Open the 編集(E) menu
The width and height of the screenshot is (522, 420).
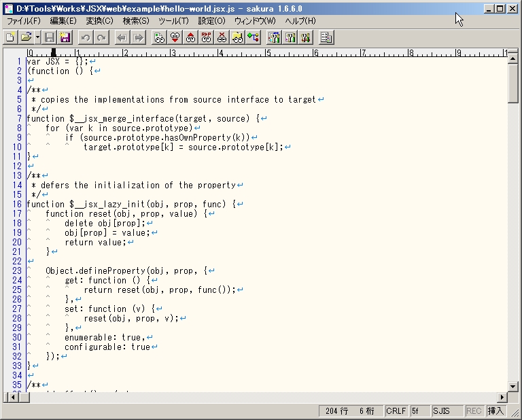tap(63, 21)
